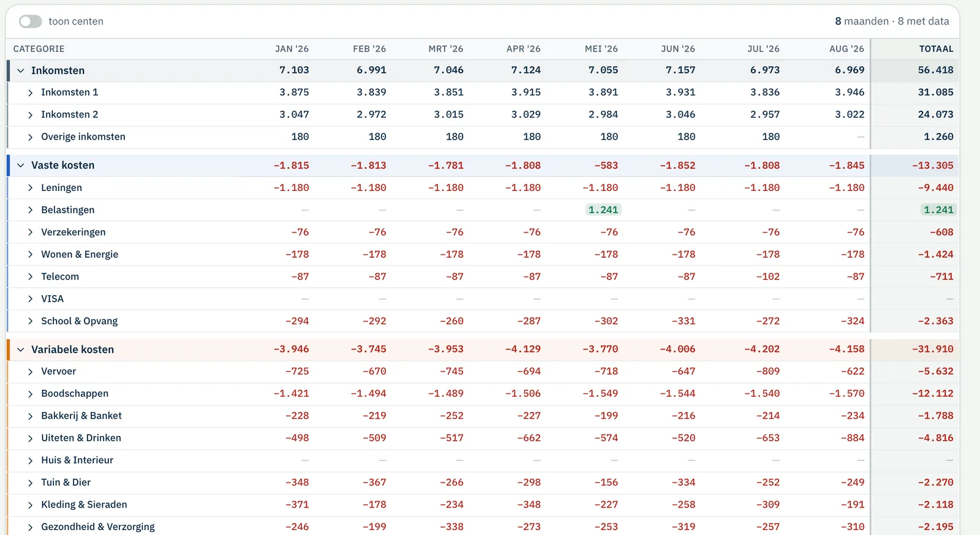The image size is (980, 535).
Task: Expand the Verzekeringen row
Action: tap(31, 232)
